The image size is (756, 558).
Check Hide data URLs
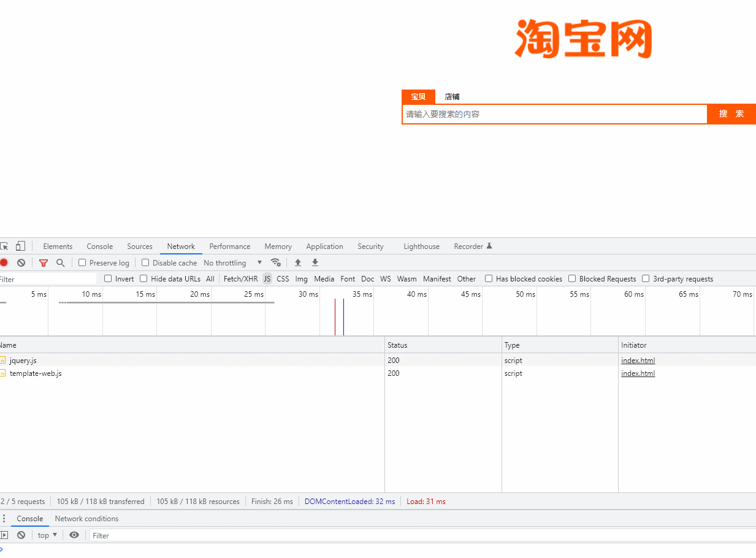point(143,278)
